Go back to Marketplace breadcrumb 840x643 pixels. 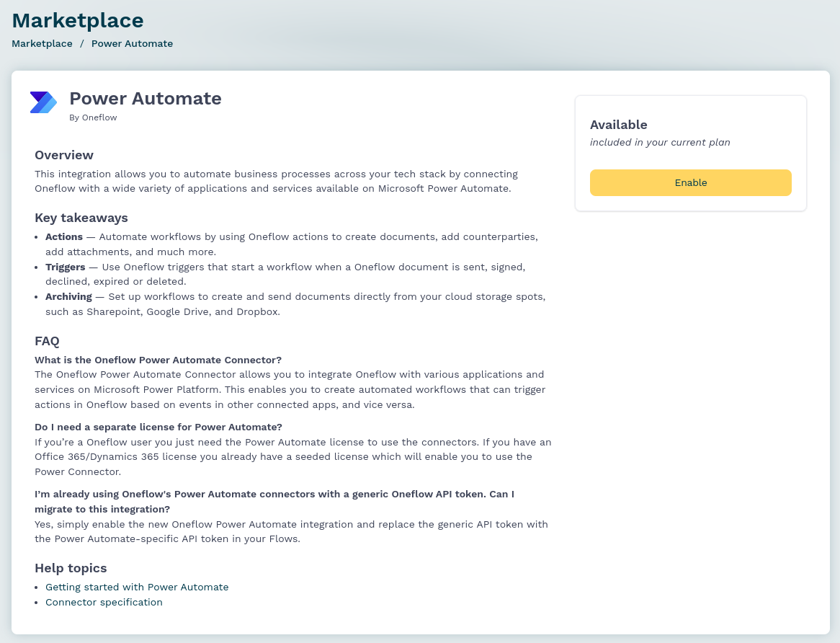42,43
